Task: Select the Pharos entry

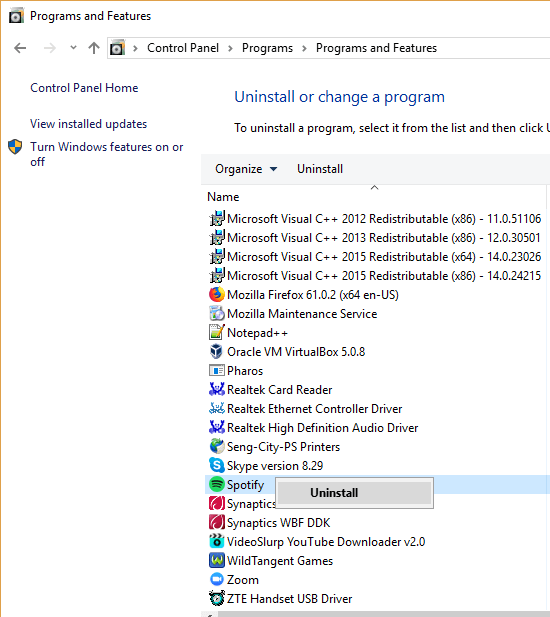Action: pyautogui.click(x=245, y=371)
